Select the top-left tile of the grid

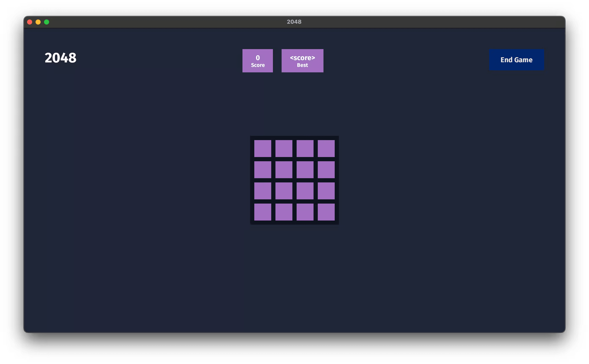coord(263,149)
